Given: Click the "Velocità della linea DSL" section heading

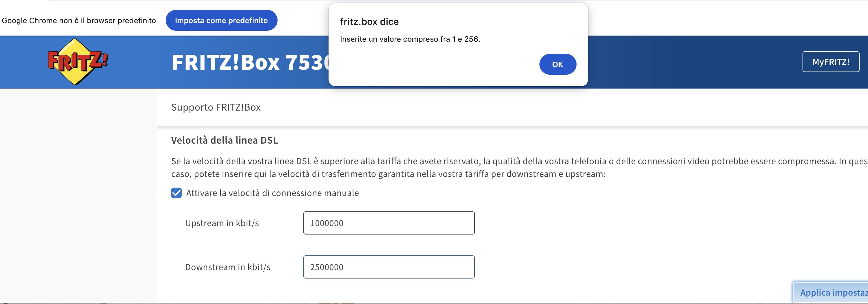Looking at the screenshot, I should tap(225, 140).
